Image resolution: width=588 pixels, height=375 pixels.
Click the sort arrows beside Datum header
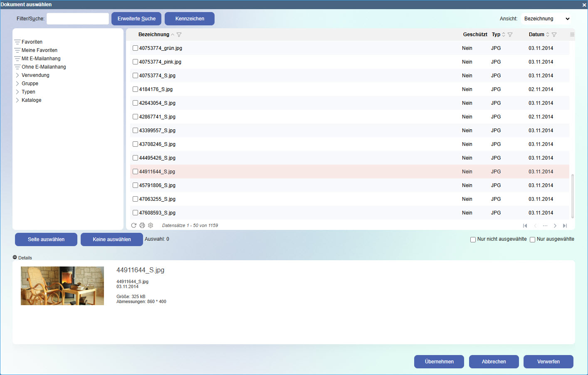(548, 35)
